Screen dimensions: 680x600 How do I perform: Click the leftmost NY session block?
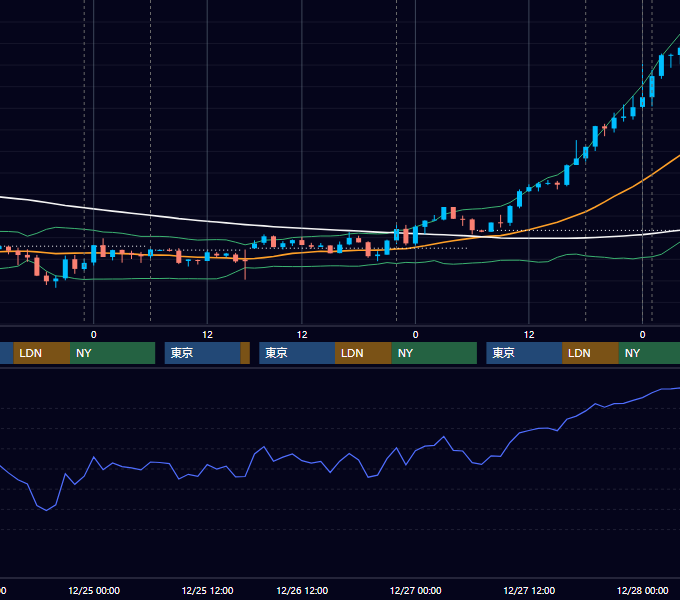click(112, 353)
